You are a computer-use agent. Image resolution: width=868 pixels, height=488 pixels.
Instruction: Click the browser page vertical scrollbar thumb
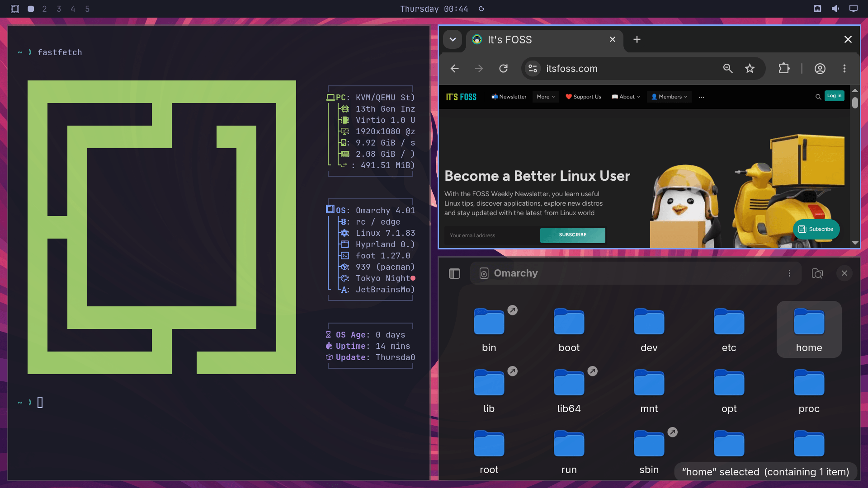pyautogui.click(x=855, y=103)
